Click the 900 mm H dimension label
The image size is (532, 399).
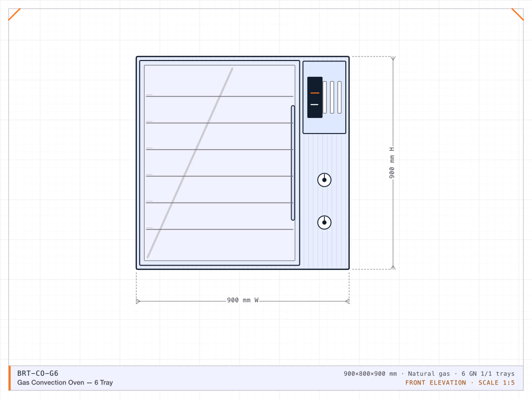[x=392, y=163]
